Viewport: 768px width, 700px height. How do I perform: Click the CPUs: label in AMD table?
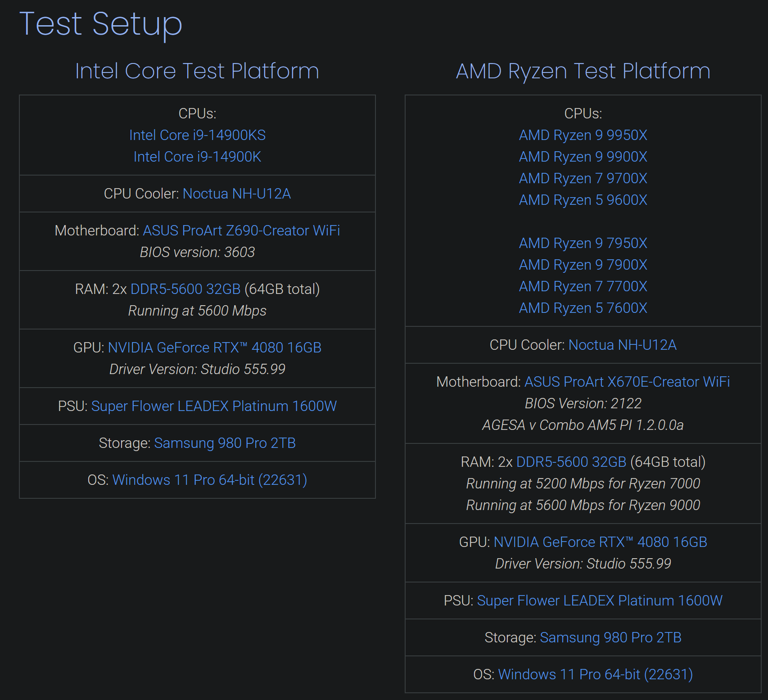[x=583, y=113]
